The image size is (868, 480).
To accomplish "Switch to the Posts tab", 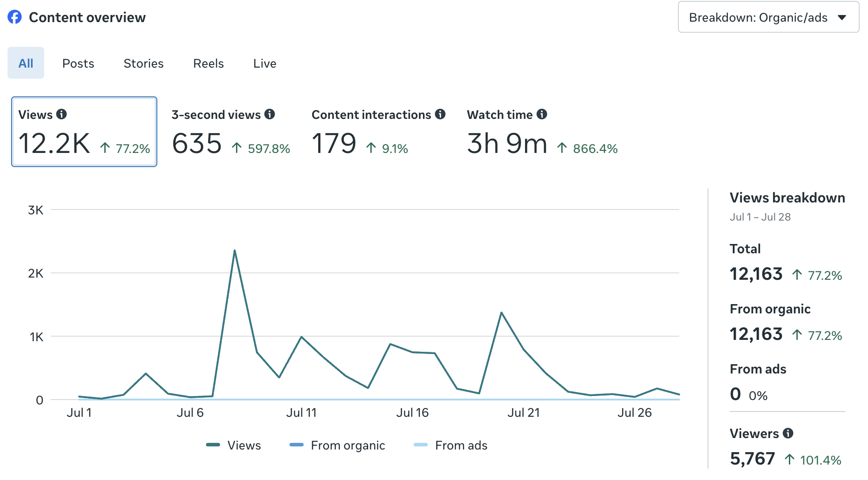I will click(x=78, y=64).
